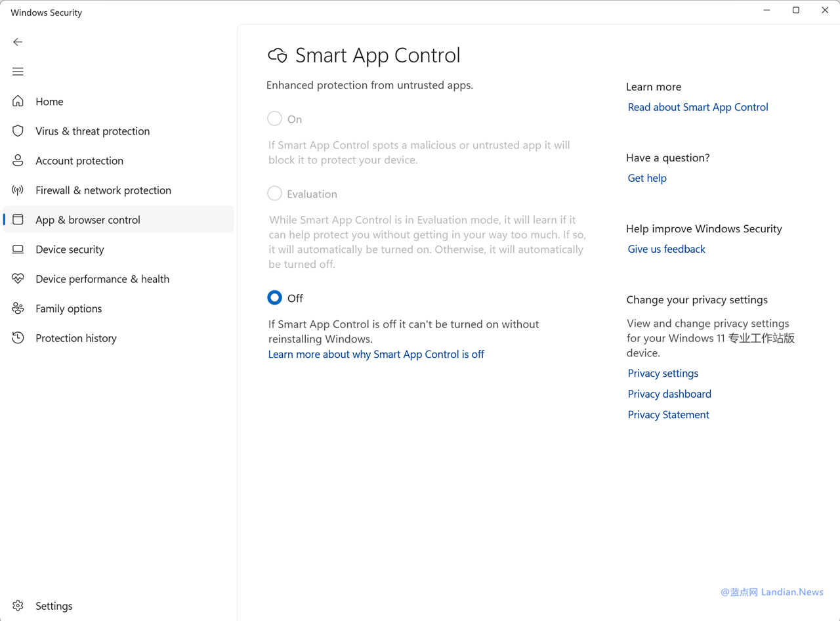Open Virus & threat protection page
Image resolution: width=840 pixels, height=621 pixels.
pyautogui.click(x=118, y=131)
